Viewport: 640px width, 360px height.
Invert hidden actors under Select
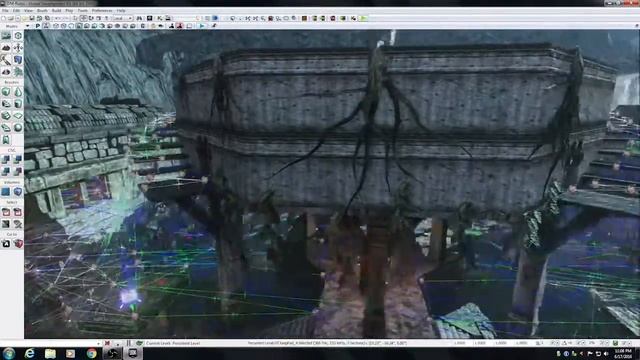[x=6, y=224]
